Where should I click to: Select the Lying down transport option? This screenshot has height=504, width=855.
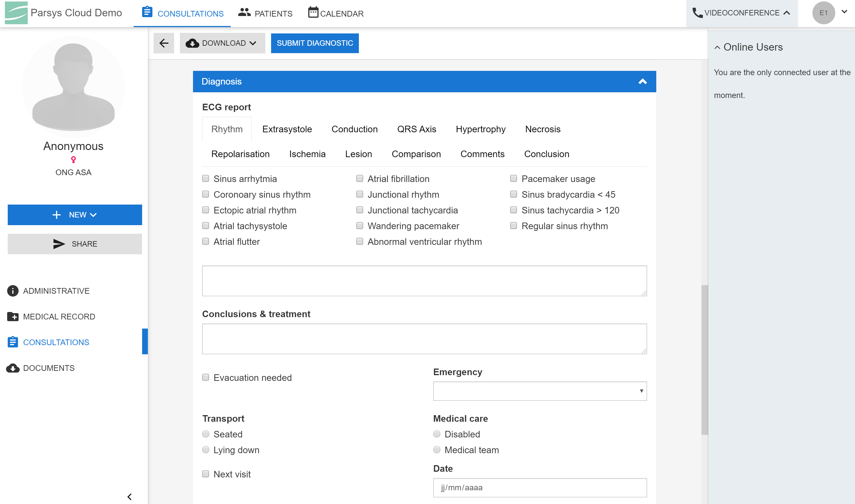tap(206, 450)
